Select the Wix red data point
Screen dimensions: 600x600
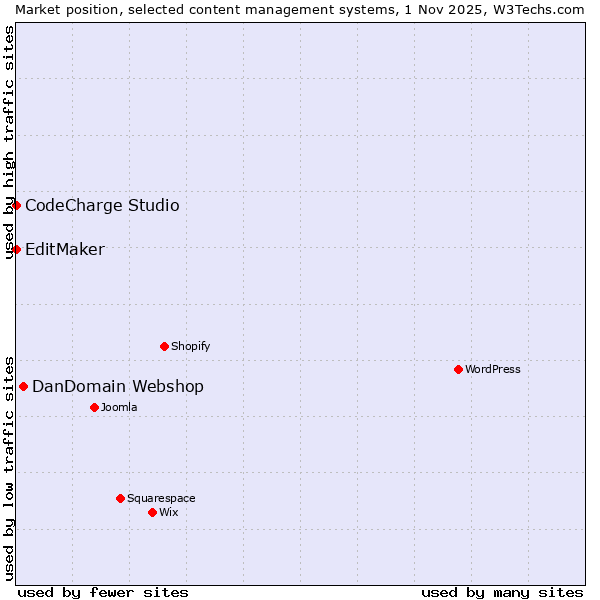pos(152,512)
